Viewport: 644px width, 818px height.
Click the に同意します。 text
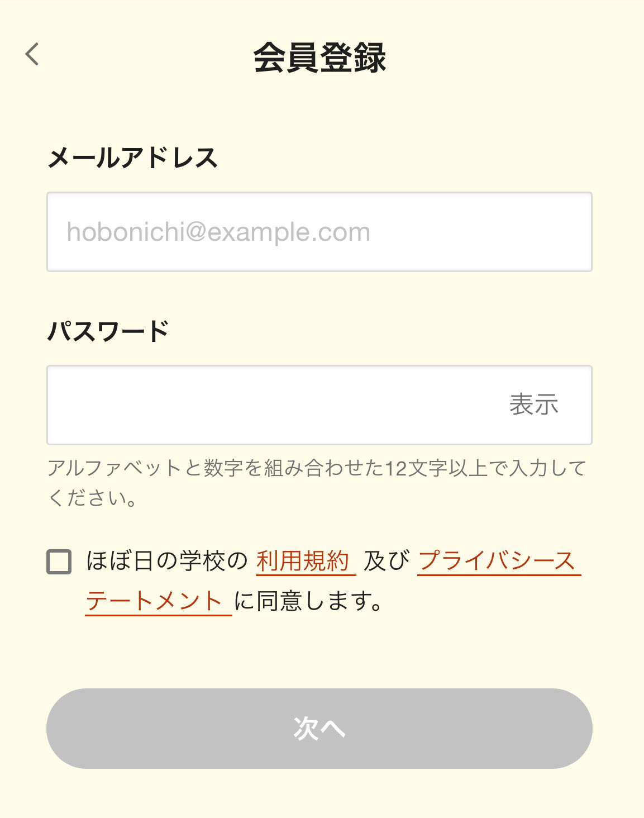click(308, 601)
